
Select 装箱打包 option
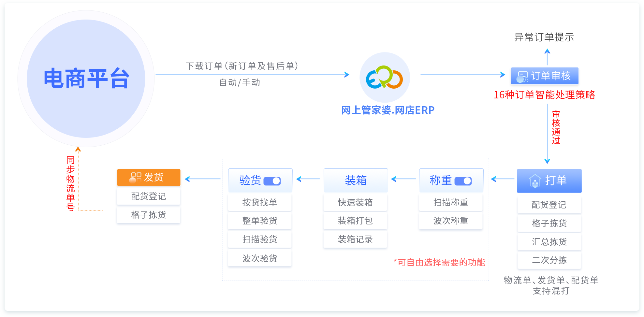click(355, 221)
